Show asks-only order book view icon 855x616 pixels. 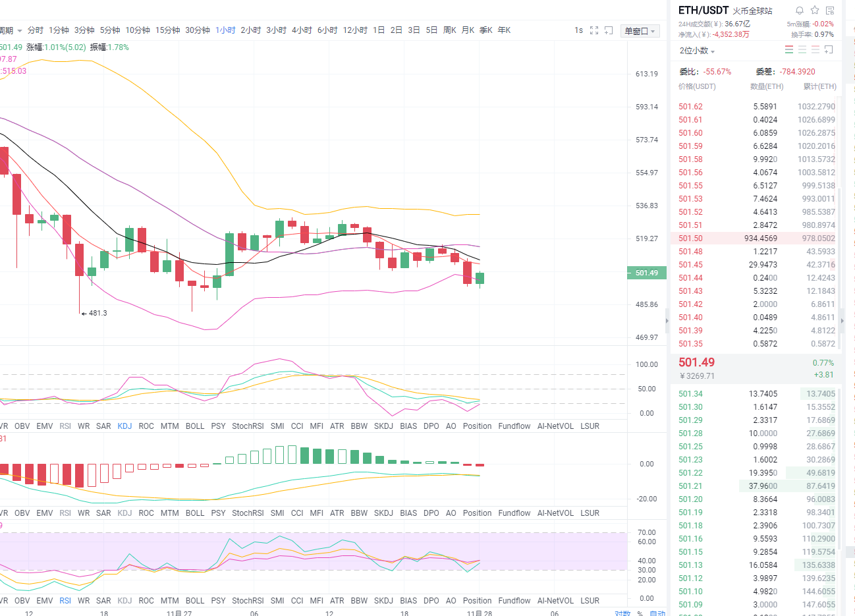(x=815, y=50)
